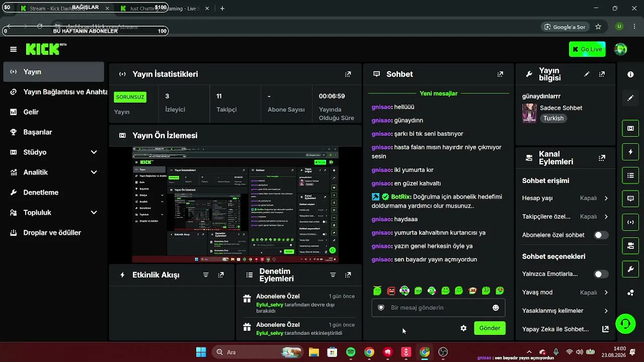644x362 pixels.
Task: Open the green headset support bubble
Action: pos(625,323)
